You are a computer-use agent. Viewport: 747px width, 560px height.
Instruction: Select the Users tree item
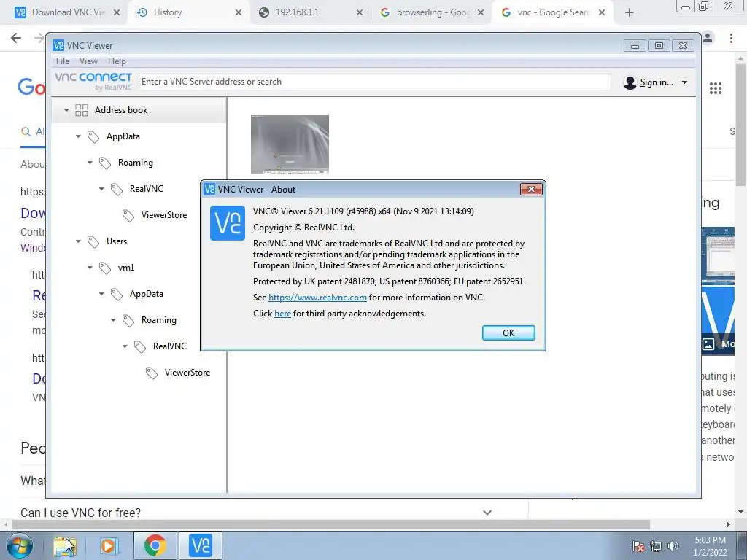click(x=117, y=241)
